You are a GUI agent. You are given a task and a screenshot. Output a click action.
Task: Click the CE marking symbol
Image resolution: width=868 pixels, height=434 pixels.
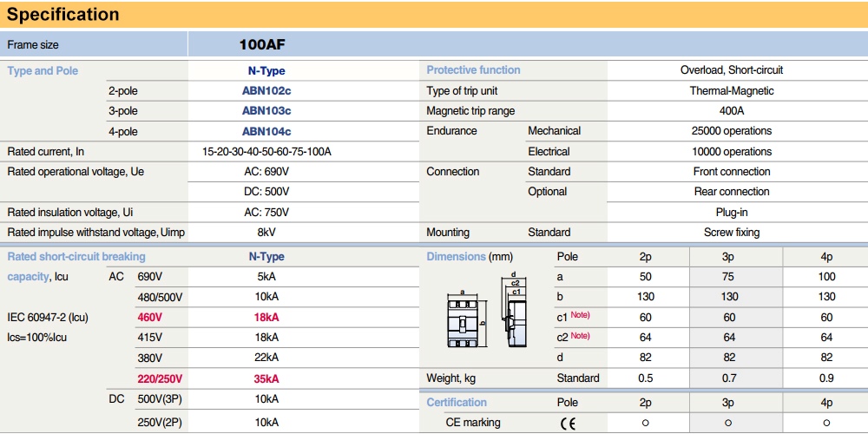pyautogui.click(x=568, y=424)
